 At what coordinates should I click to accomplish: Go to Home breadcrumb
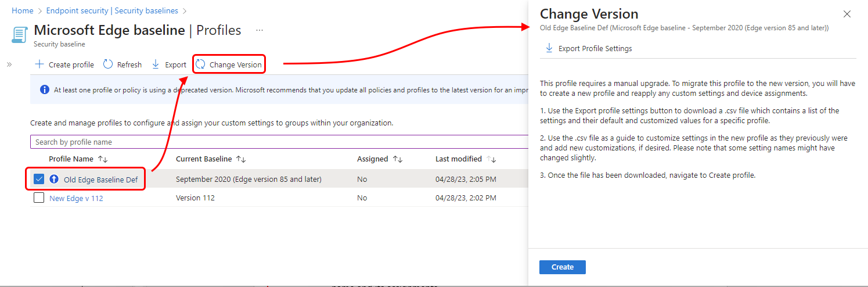pyautogui.click(x=23, y=10)
